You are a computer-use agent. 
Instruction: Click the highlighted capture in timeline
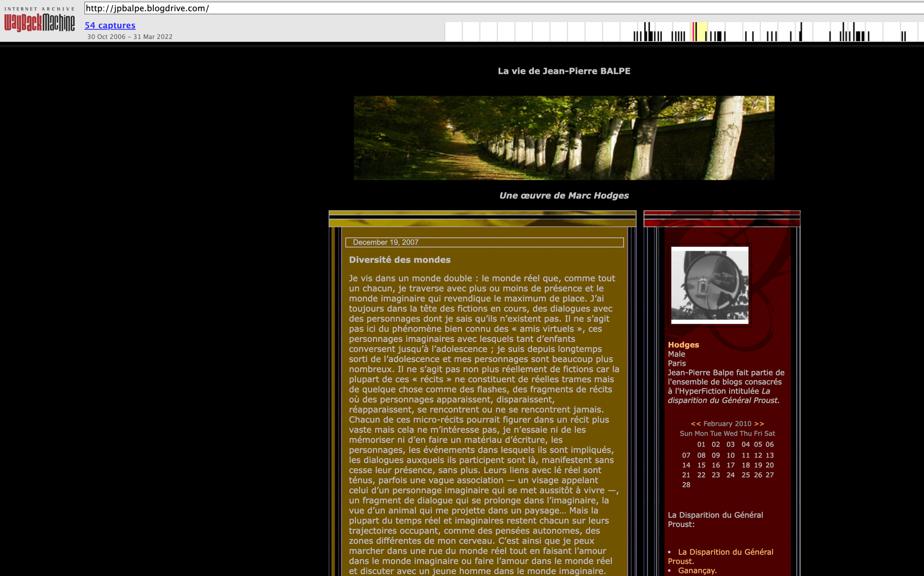pyautogui.click(x=694, y=31)
